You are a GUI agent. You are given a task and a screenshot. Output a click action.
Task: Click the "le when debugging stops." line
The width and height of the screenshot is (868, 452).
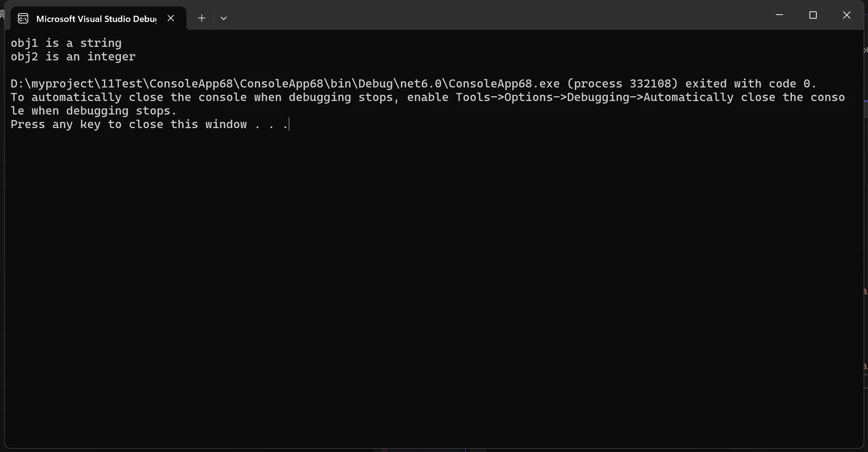click(93, 111)
